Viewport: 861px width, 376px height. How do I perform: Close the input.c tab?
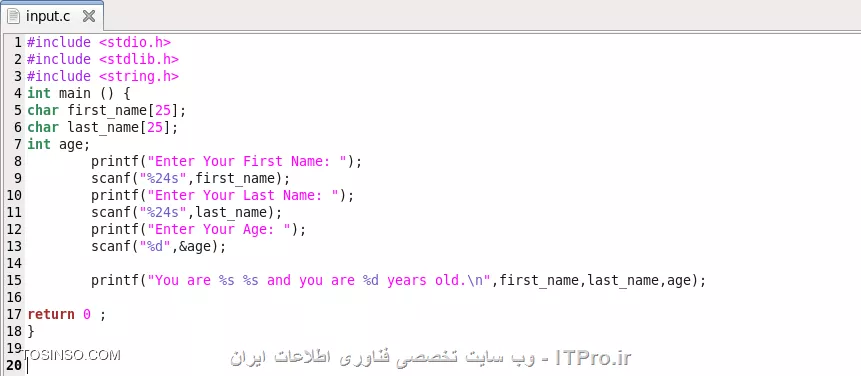[x=88, y=16]
